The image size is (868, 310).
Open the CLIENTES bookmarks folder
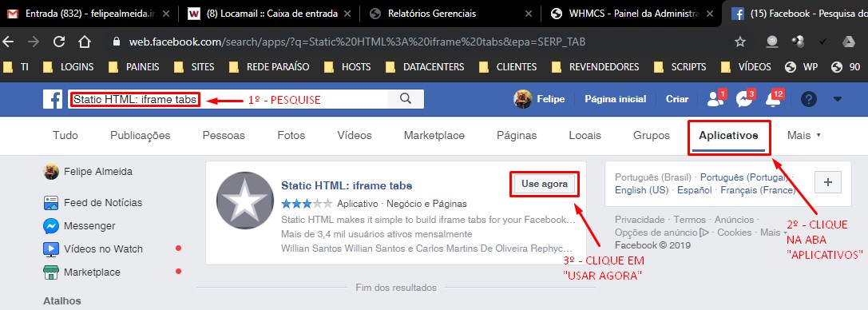pyautogui.click(x=508, y=67)
